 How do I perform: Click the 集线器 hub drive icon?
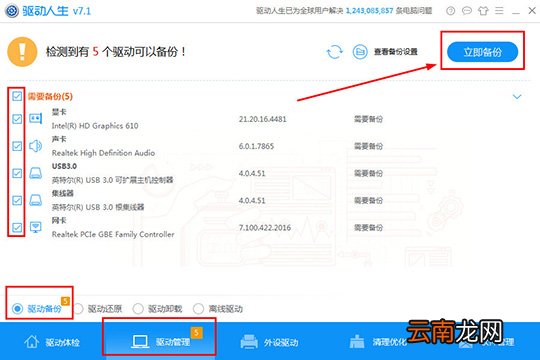click(x=35, y=200)
